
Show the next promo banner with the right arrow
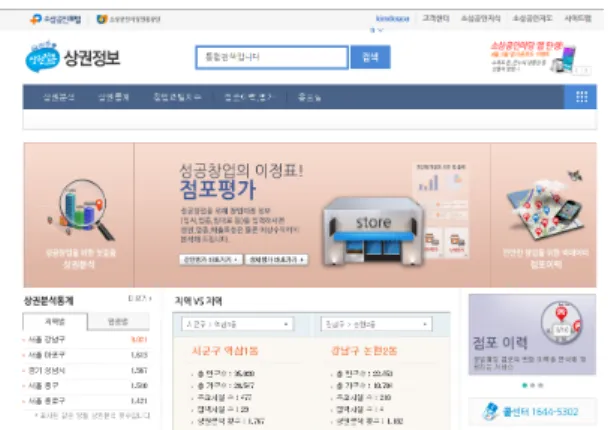pyautogui.click(x=586, y=70)
